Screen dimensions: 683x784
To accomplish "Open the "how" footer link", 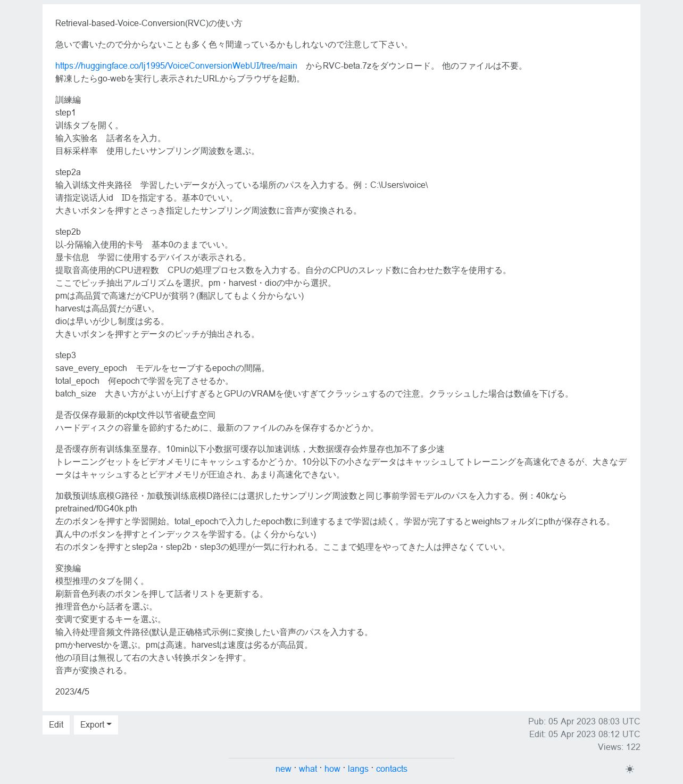I will (x=332, y=769).
